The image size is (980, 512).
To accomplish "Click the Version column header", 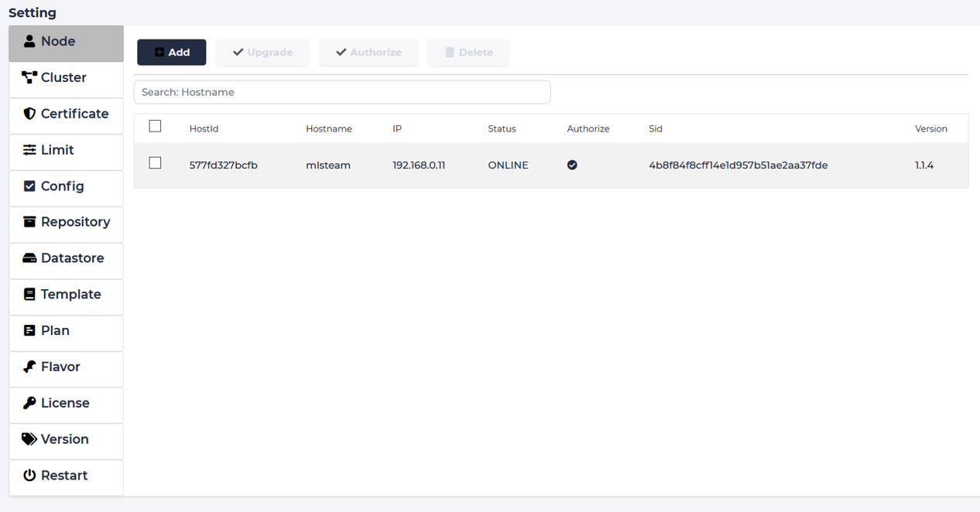I will tap(931, 128).
